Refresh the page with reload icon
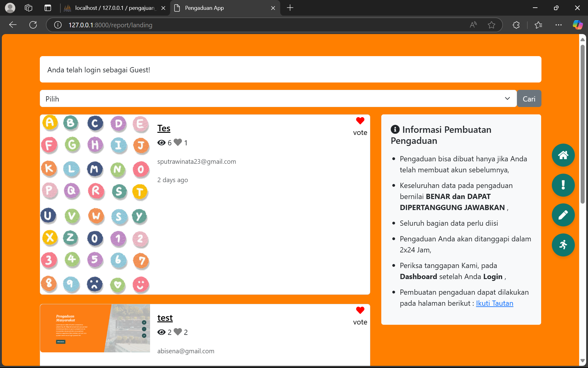This screenshot has height=368, width=588. (33, 25)
